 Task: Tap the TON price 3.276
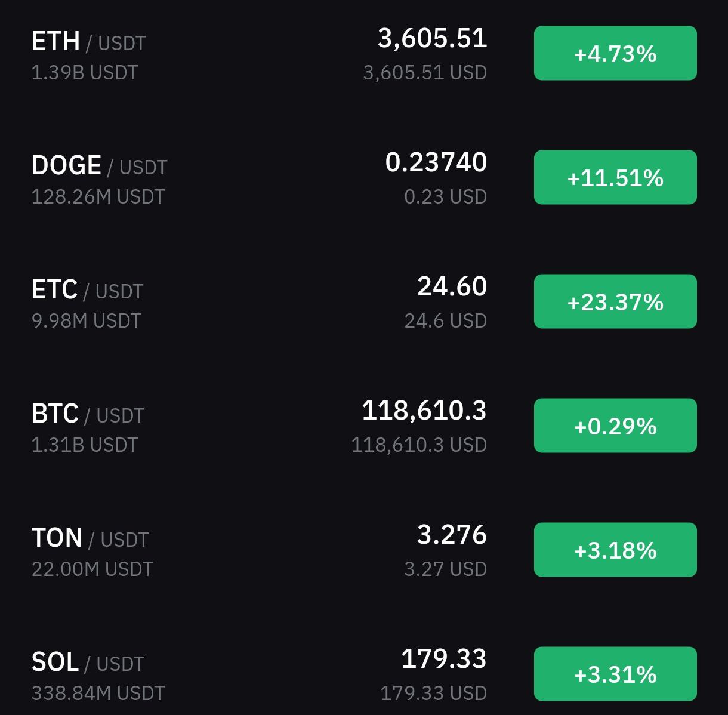[x=452, y=535]
